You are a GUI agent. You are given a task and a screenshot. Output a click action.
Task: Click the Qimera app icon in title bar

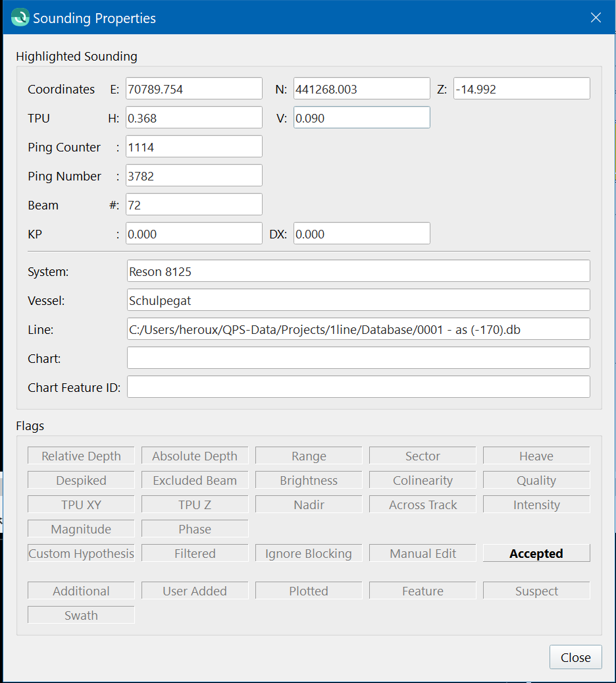[x=20, y=17]
